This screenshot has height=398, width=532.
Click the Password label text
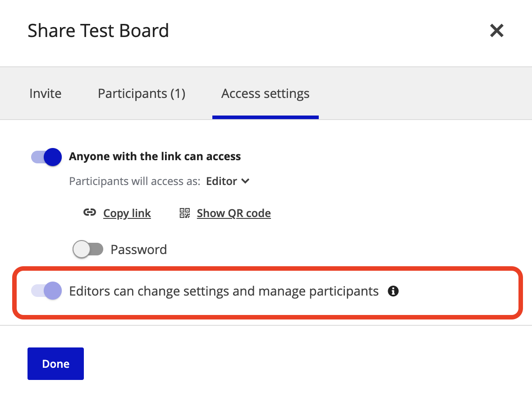click(x=138, y=250)
